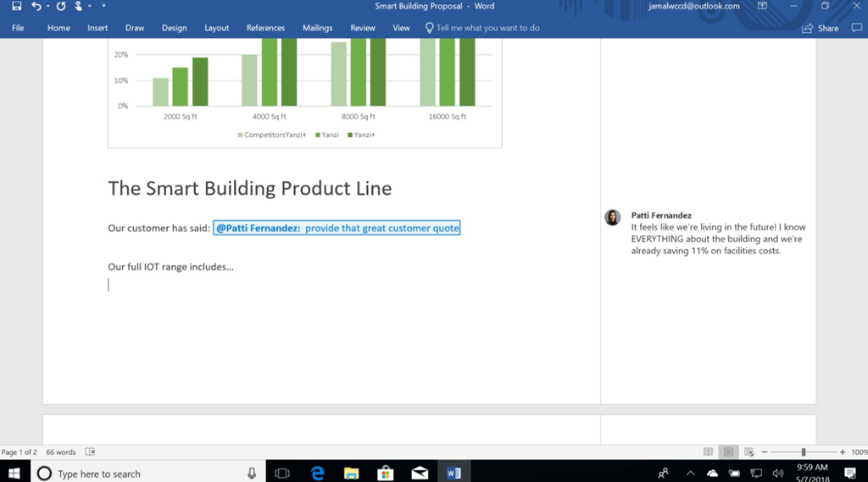868x482 pixels.
Task: Open the Ribbon Display Options menu
Action: [x=762, y=6]
